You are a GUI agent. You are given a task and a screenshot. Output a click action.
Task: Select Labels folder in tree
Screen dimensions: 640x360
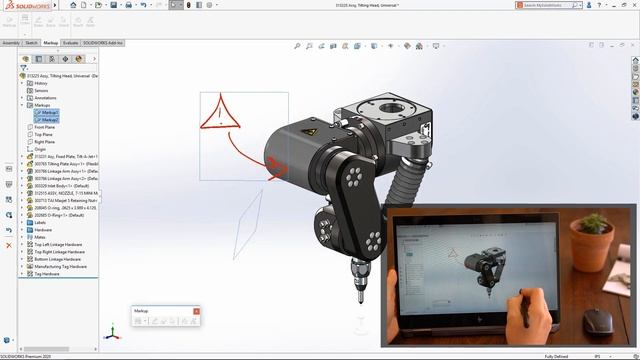[36, 222]
